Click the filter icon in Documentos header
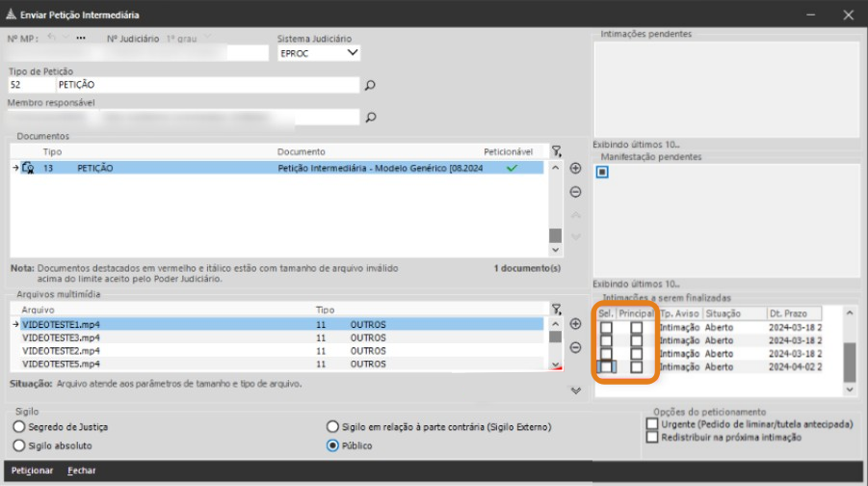The height and width of the screenshot is (486, 868). 556,151
